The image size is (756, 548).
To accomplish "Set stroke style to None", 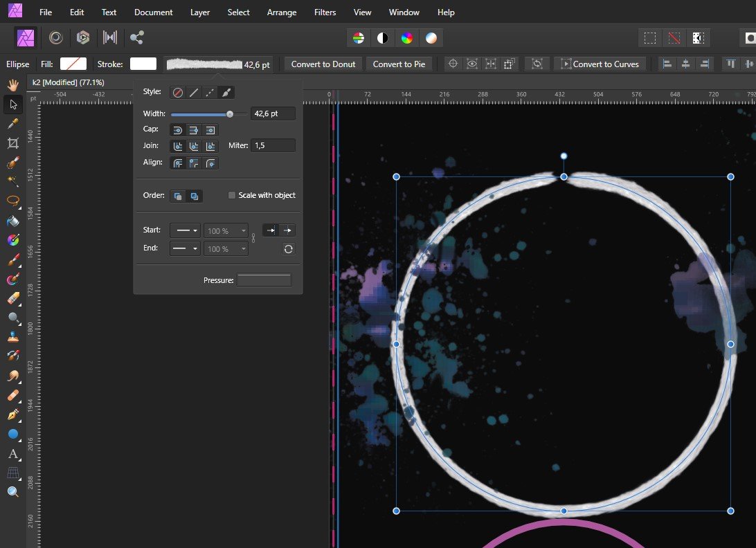I will pyautogui.click(x=178, y=93).
